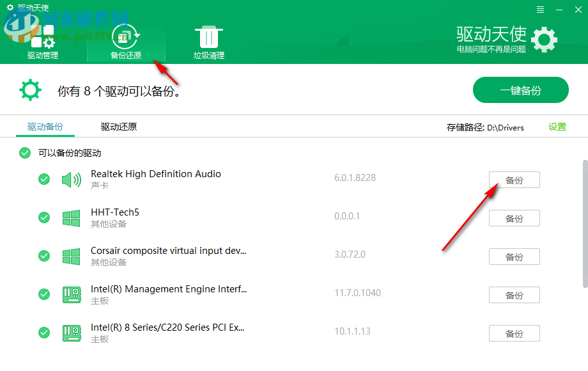Click the speaker icon next to Realtek audio
This screenshot has width=588, height=371.
tap(71, 178)
